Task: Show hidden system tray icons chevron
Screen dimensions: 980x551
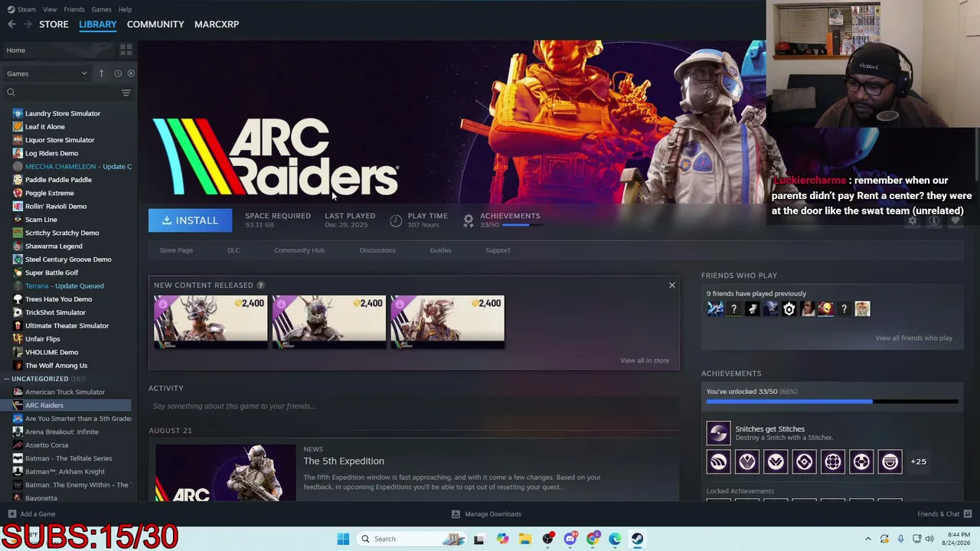Action: click(867, 539)
